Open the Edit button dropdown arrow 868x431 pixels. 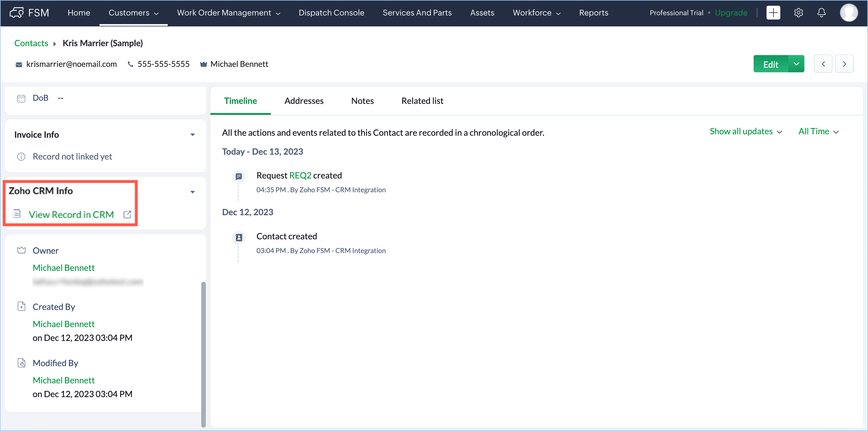pyautogui.click(x=796, y=64)
